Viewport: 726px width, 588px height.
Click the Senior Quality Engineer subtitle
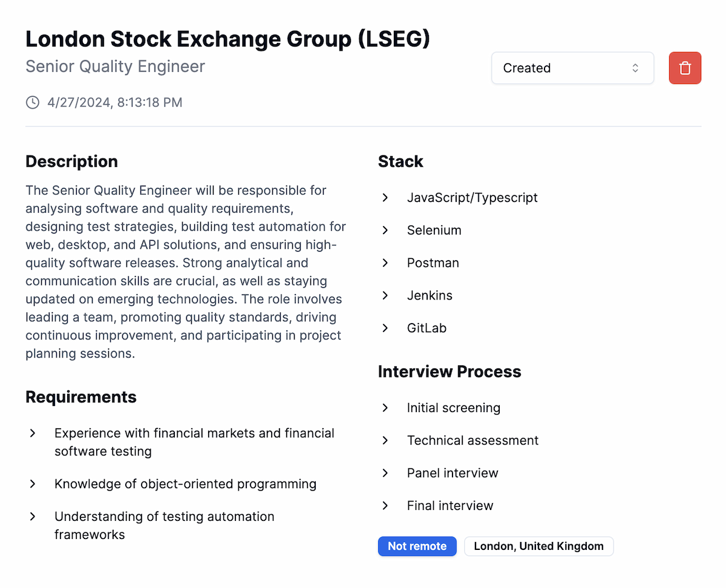point(116,67)
